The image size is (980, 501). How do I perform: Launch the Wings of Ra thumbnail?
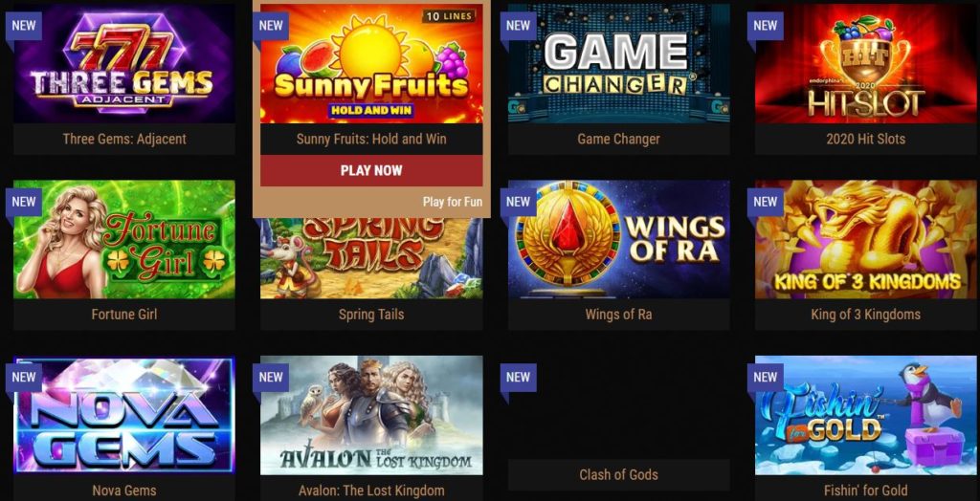click(x=619, y=239)
